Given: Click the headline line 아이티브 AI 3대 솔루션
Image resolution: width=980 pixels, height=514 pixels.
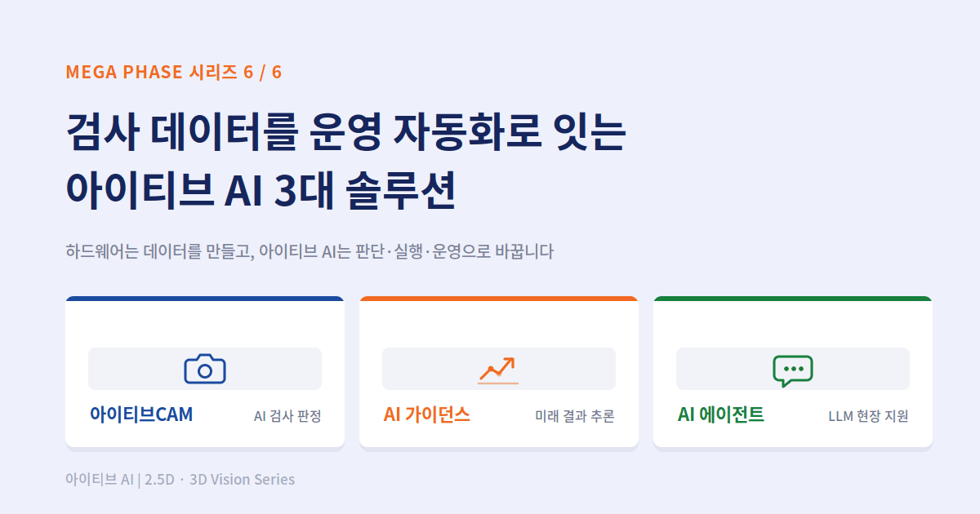Looking at the screenshot, I should (x=261, y=190).
